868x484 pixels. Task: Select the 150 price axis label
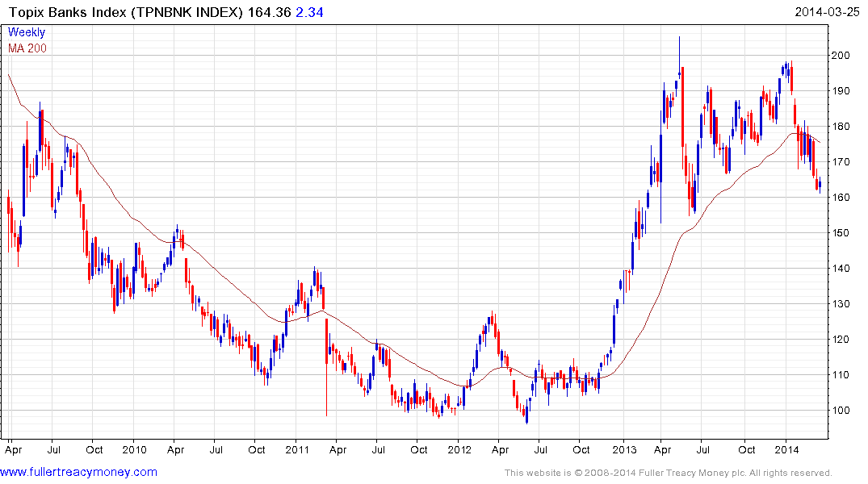pos(842,233)
